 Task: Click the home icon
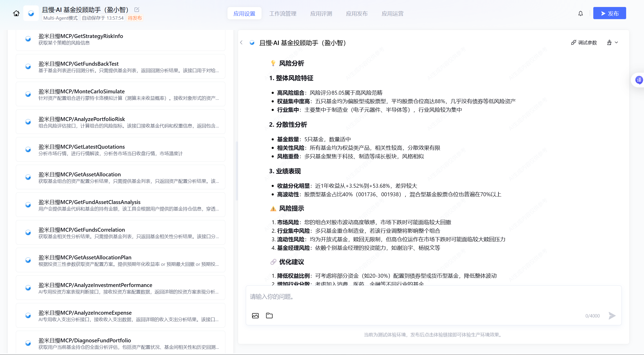[x=16, y=13]
